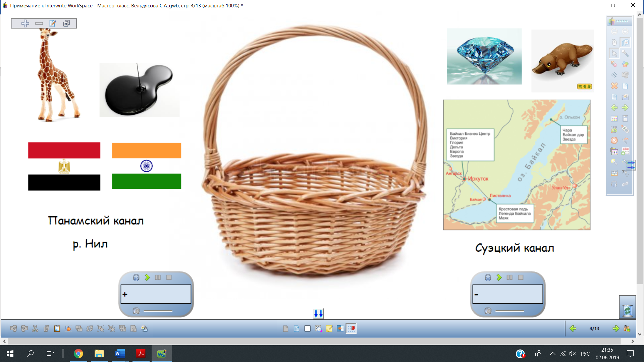Click plus button in top-left object toolbar
644x362 pixels.
click(25, 23)
